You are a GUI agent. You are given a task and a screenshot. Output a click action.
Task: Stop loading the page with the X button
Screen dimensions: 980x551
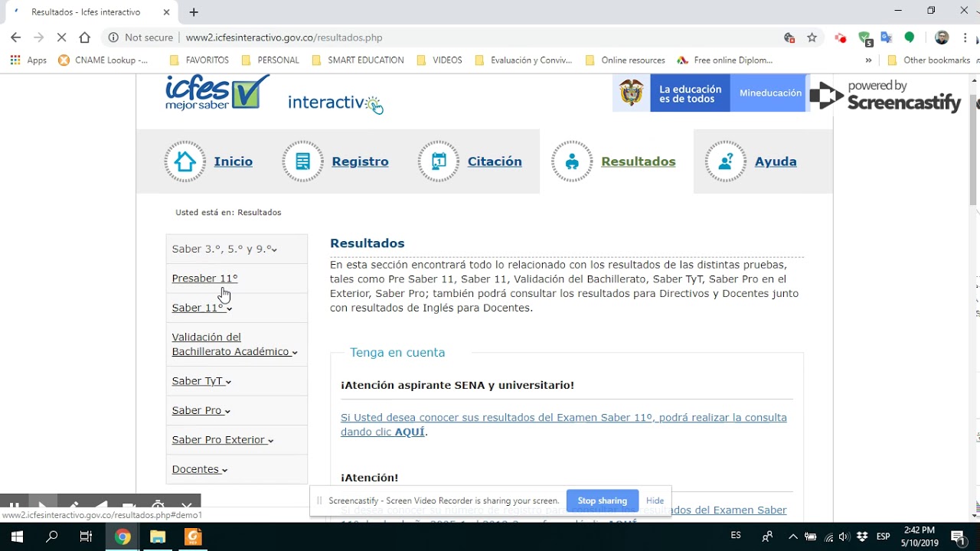coord(62,37)
